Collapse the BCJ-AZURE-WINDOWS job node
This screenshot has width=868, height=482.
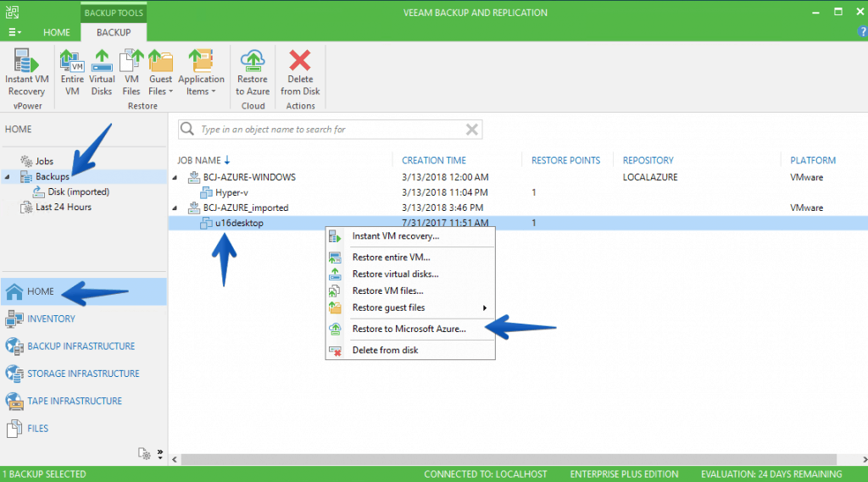[175, 178]
